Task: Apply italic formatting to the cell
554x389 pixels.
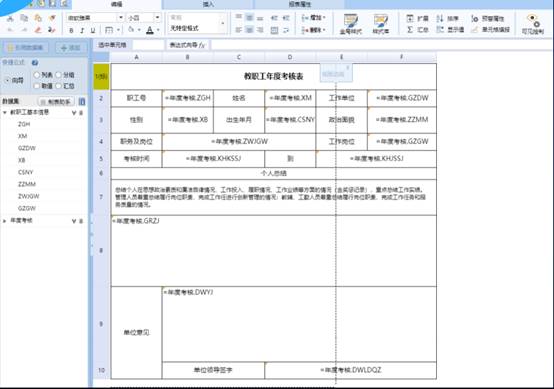Action: pyautogui.click(x=82, y=31)
